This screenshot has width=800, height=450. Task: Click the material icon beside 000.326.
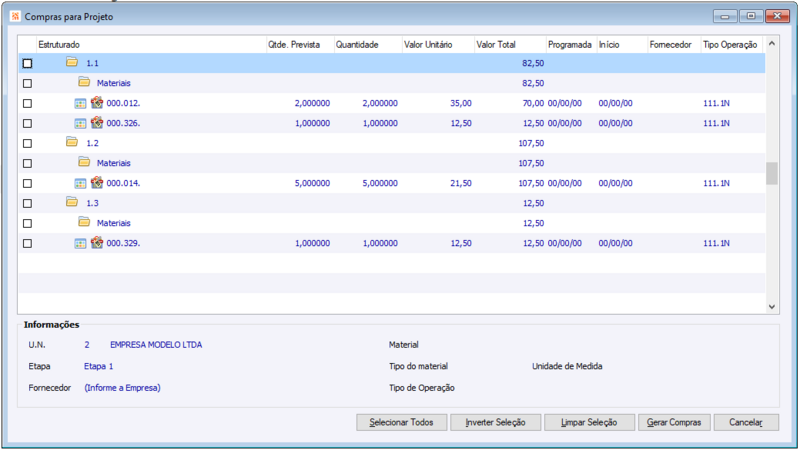[x=97, y=122]
